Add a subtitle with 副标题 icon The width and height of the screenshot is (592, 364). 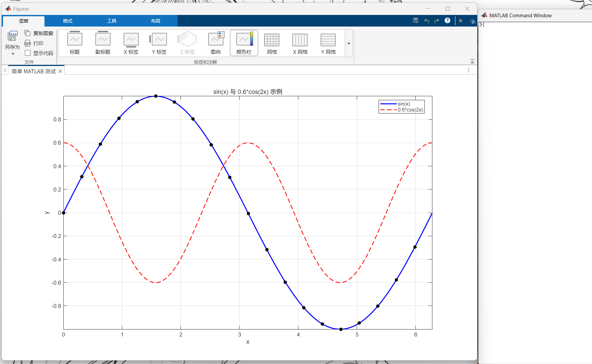click(x=103, y=43)
